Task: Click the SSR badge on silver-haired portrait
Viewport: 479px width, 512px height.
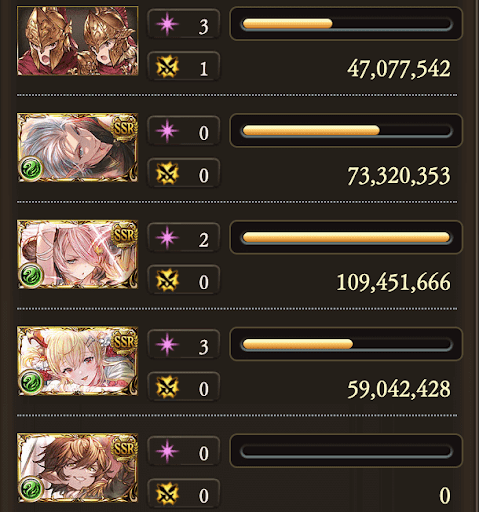Action: (125, 128)
